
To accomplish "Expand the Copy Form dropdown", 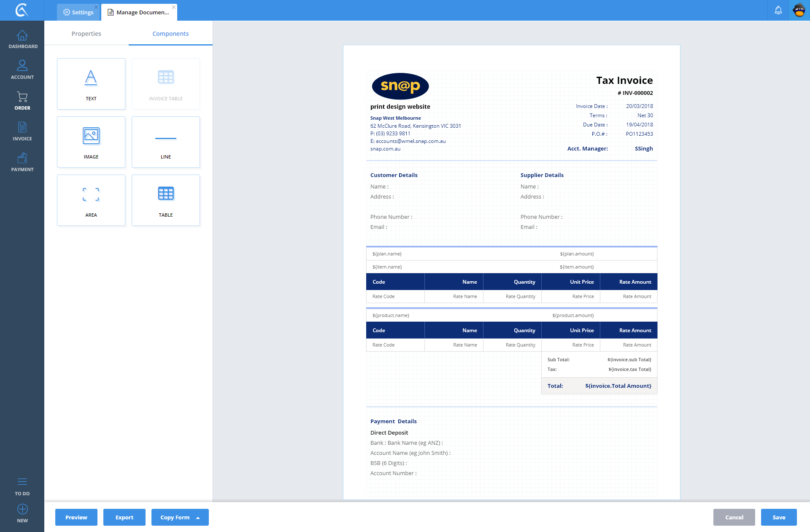I will [x=198, y=518].
